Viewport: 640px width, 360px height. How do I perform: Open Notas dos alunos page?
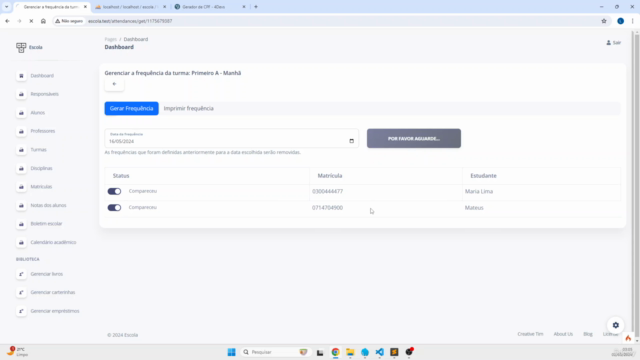pyautogui.click(x=48, y=205)
